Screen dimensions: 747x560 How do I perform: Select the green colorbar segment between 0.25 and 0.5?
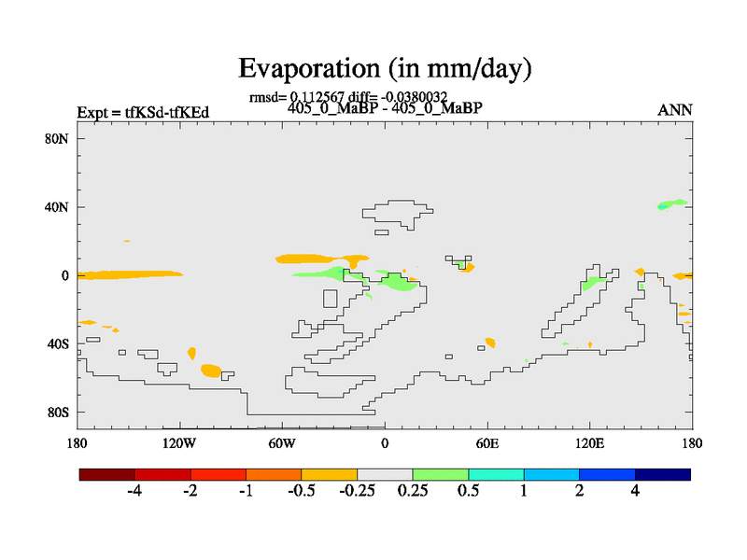point(441,474)
